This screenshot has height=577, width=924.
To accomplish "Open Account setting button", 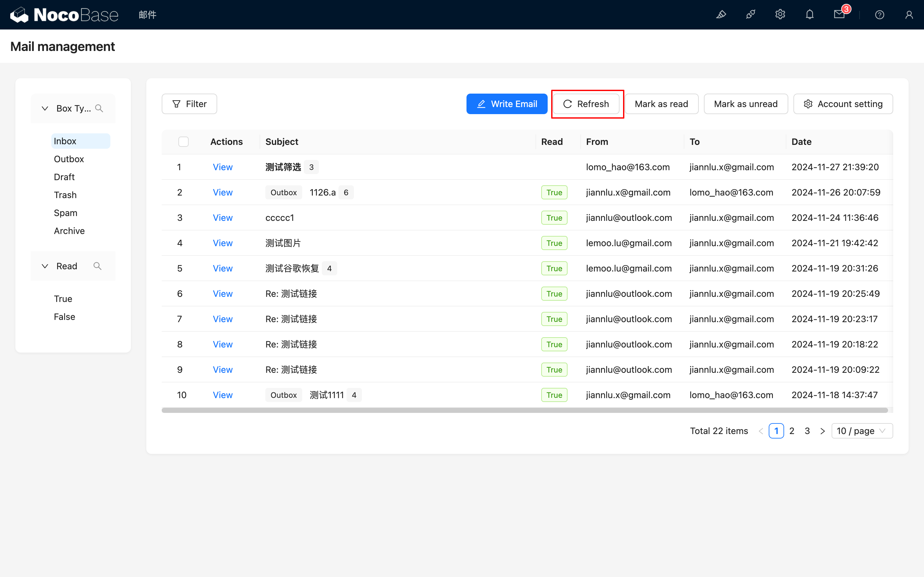I will (843, 104).
